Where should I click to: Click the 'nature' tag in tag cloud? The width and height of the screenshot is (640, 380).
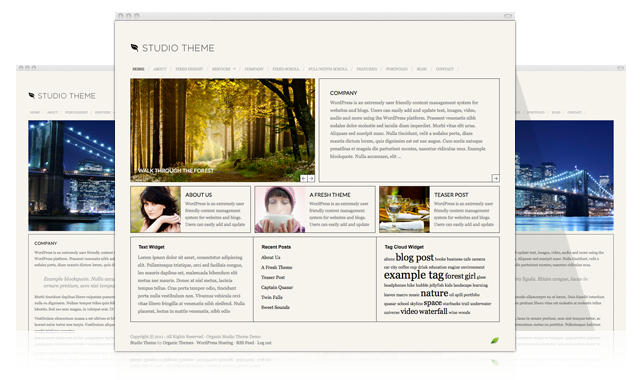(x=434, y=293)
